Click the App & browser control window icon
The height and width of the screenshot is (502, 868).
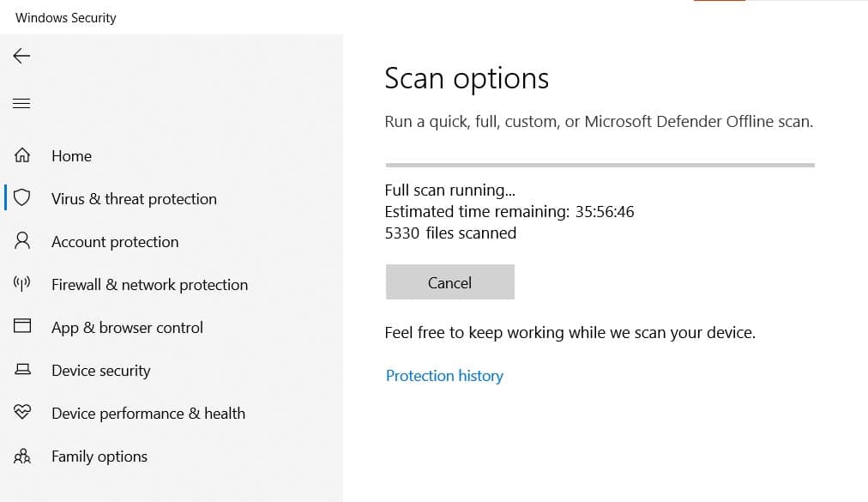pyautogui.click(x=22, y=327)
